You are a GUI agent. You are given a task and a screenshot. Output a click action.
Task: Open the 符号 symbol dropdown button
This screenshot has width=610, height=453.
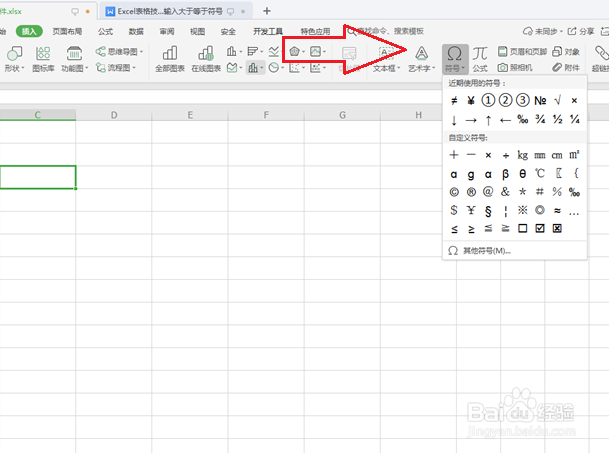(454, 59)
